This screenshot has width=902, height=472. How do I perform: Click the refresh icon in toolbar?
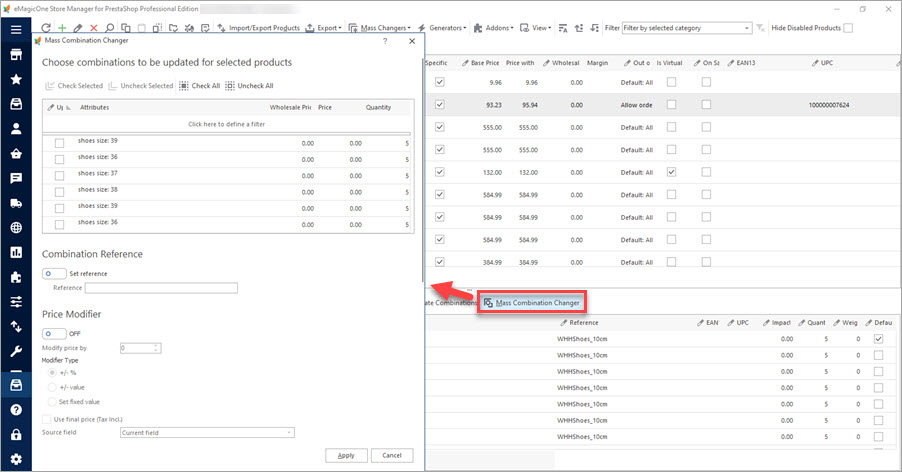coord(46,28)
